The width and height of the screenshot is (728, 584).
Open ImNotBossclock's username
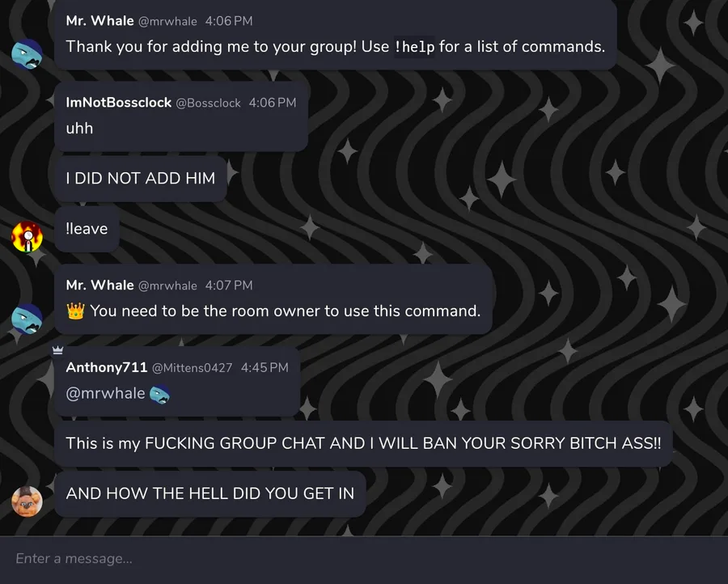point(118,103)
